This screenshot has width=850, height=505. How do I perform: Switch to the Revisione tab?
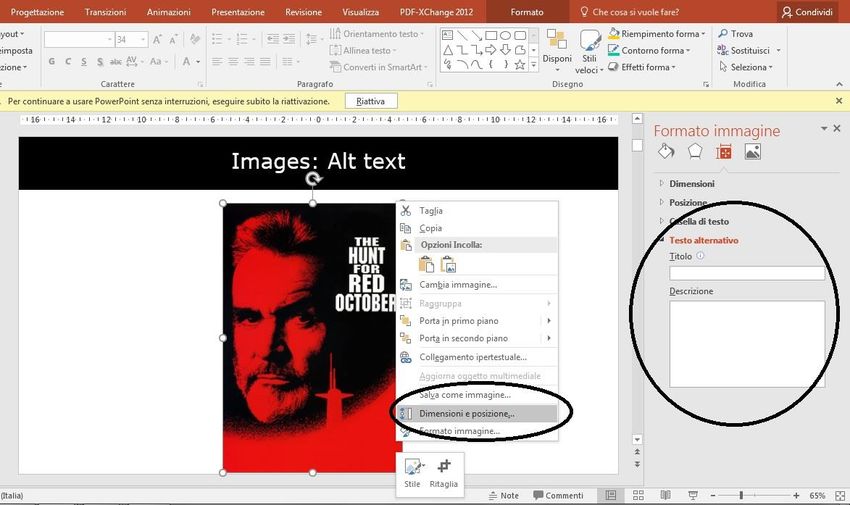304,12
